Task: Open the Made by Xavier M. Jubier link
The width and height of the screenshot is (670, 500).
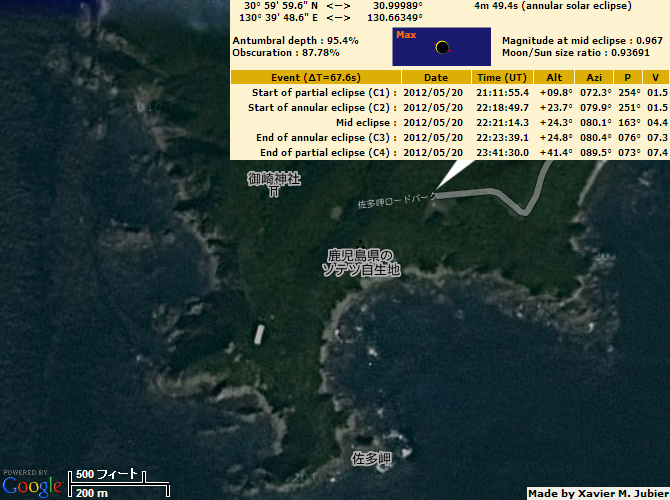Action: tap(597, 492)
